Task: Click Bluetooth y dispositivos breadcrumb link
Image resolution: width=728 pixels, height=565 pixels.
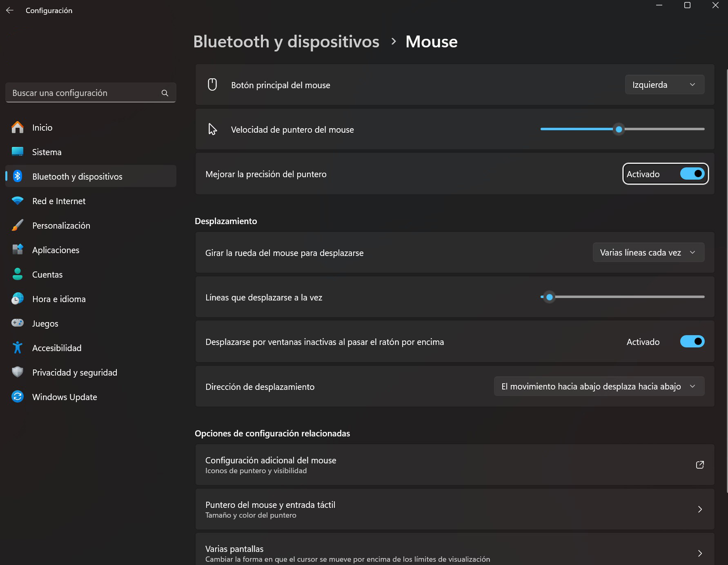Action: (286, 42)
